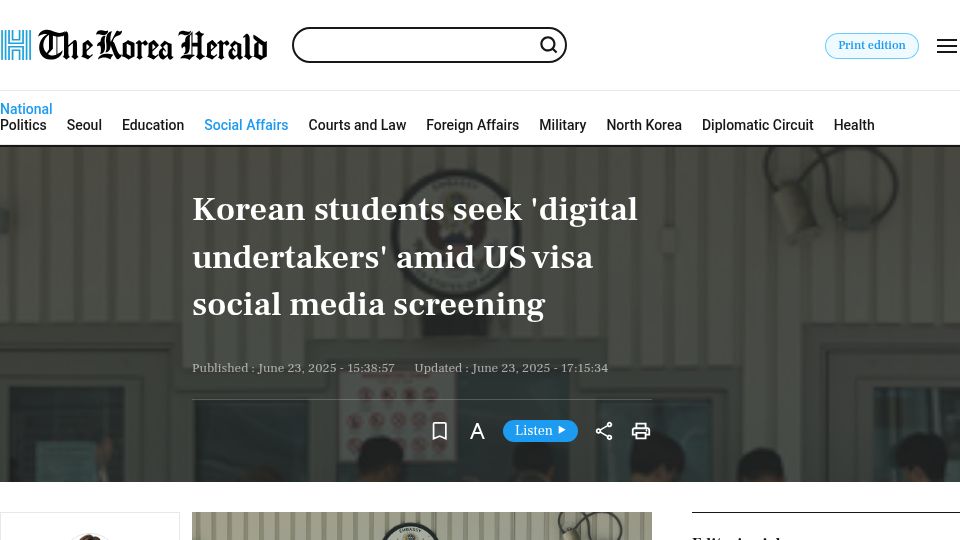The image size is (960, 540).
Task: Click the Published June 23 timestamp
Action: (x=293, y=368)
